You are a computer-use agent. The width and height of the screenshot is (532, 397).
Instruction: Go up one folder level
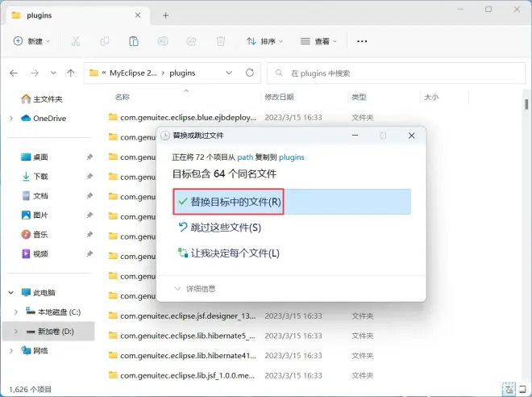point(71,73)
